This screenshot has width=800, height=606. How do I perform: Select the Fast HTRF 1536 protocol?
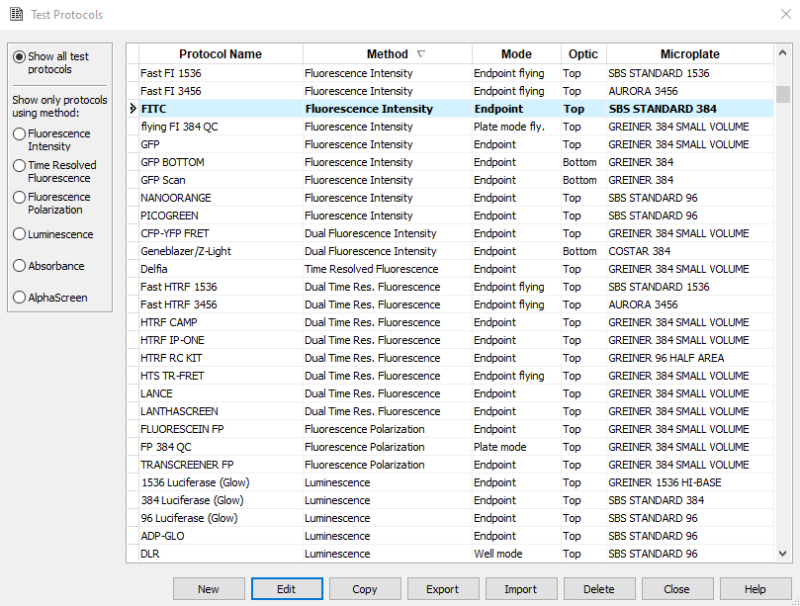click(179, 287)
